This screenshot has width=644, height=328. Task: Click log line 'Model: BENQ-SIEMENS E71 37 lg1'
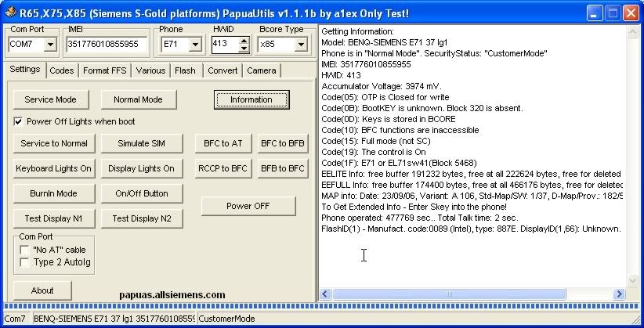pyautogui.click(x=385, y=42)
